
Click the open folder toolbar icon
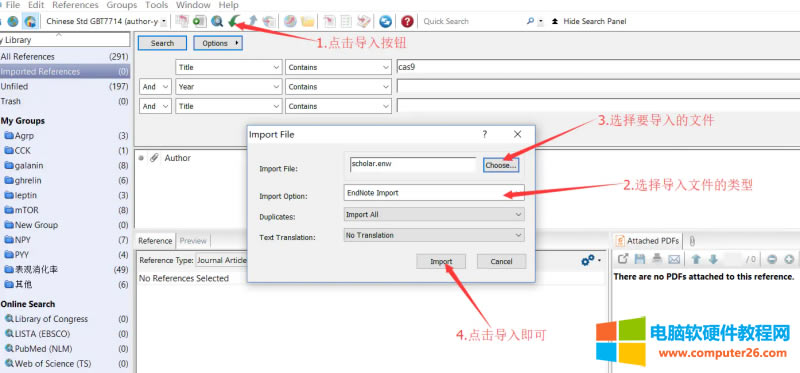coord(307,21)
